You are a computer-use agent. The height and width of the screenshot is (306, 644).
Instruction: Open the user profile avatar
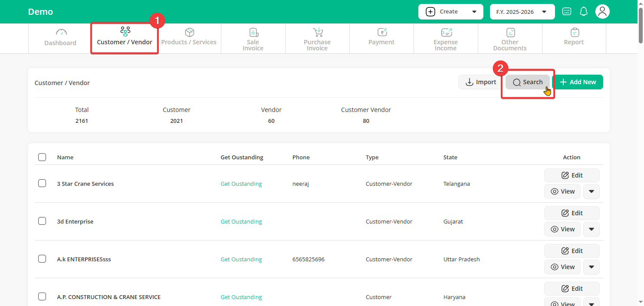tap(602, 12)
